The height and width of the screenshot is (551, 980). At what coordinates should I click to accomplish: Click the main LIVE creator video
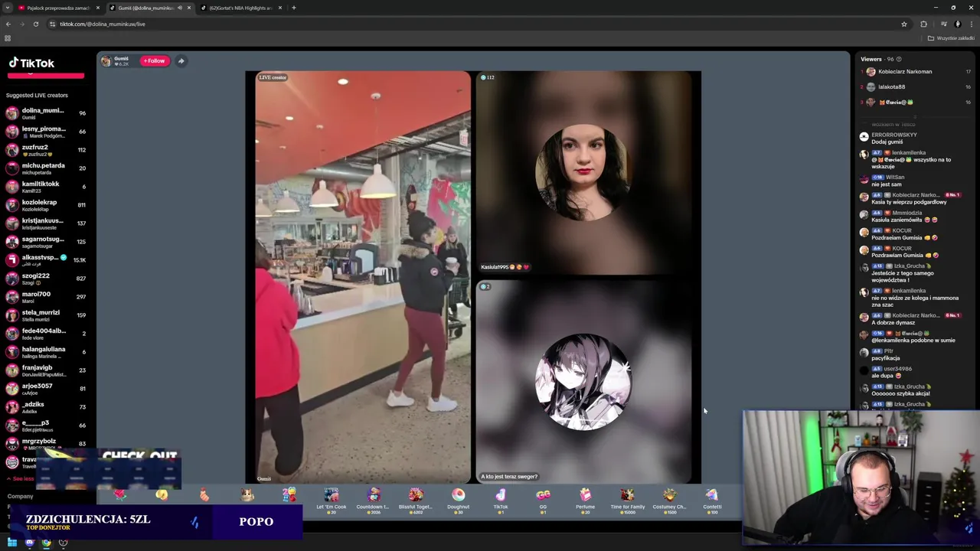(363, 277)
